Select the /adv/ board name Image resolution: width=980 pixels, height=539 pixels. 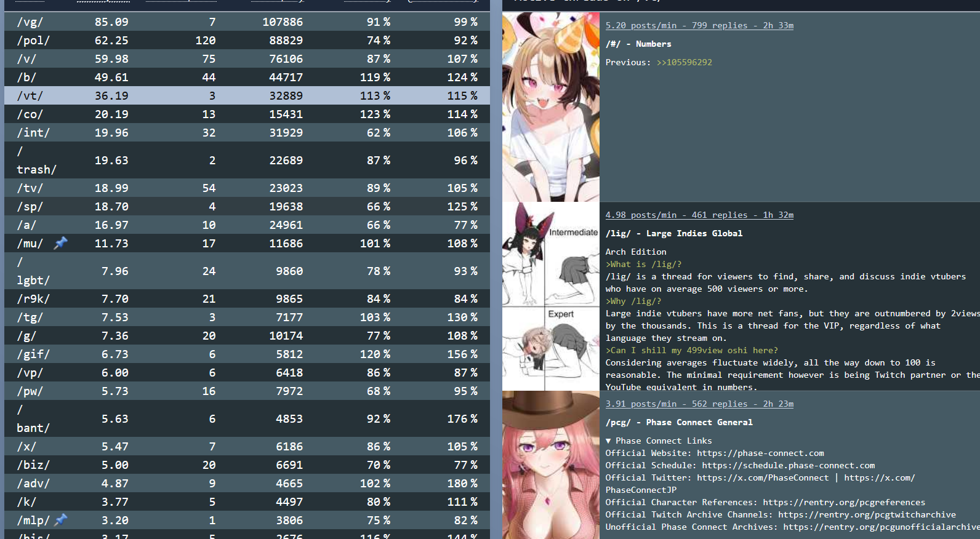[x=33, y=483]
